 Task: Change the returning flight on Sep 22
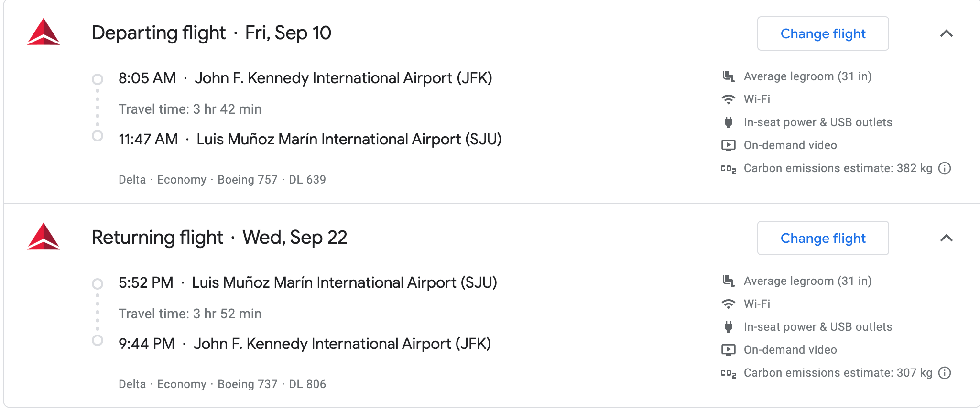(x=823, y=238)
